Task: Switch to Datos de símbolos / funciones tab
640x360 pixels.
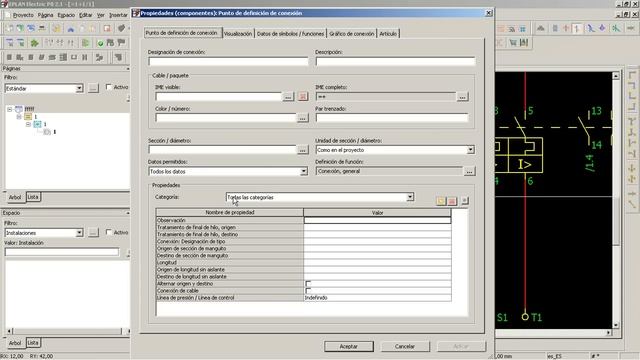Action: 290,34
